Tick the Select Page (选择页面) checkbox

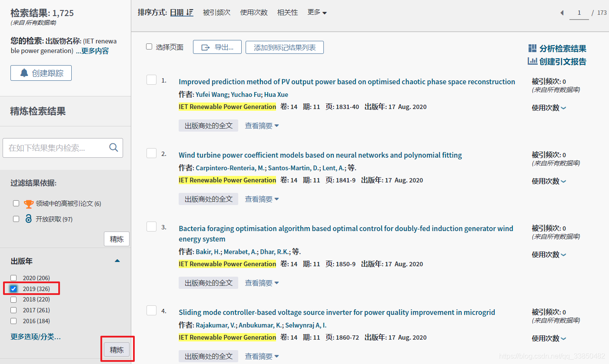149,46
